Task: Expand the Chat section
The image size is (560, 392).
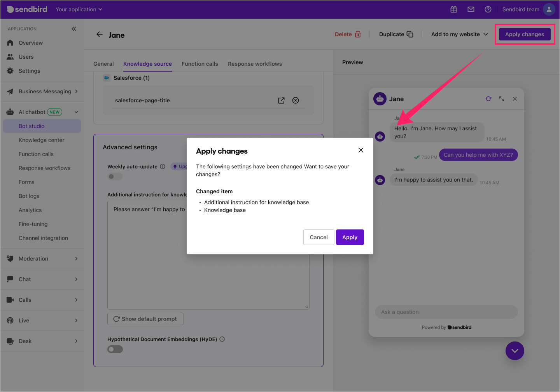Action: pos(42,279)
